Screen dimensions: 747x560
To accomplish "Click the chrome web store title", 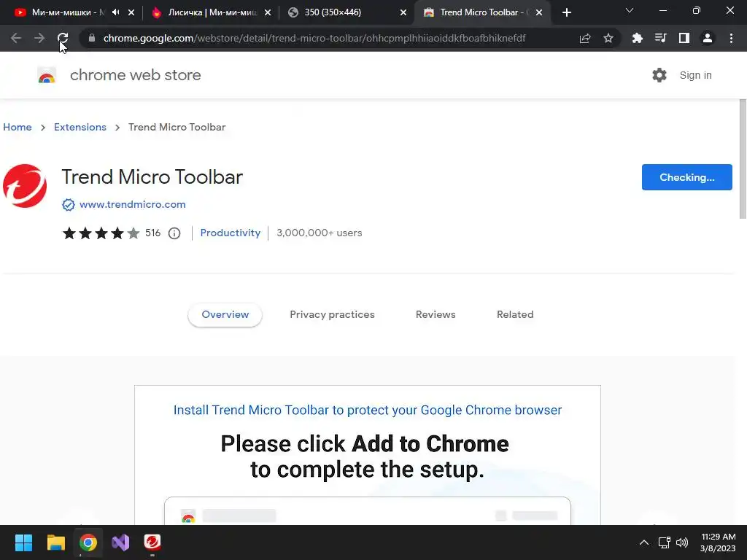I will (135, 75).
